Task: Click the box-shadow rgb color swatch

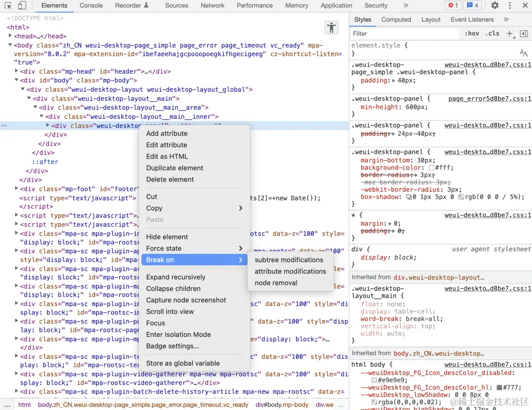Action: [x=461, y=197]
